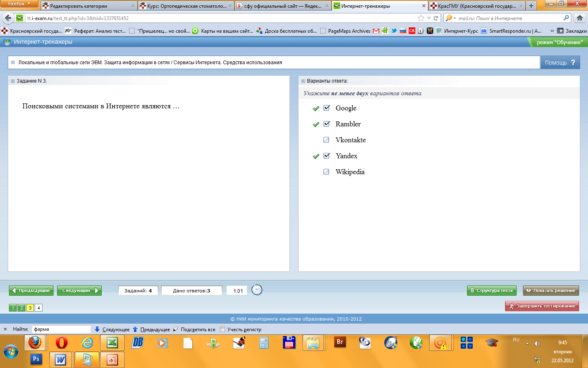Open Firefox home page with house icon
588x368 pixels.
(579, 18)
